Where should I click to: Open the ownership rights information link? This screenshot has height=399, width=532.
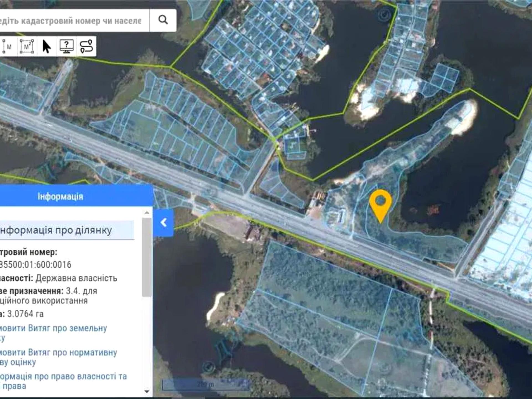coord(63,381)
